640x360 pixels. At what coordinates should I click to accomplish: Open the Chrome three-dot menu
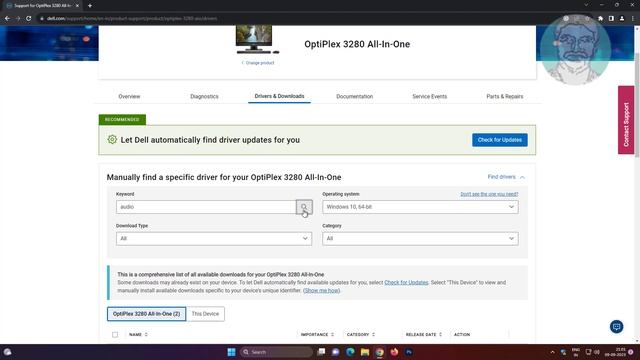[x=633, y=18]
